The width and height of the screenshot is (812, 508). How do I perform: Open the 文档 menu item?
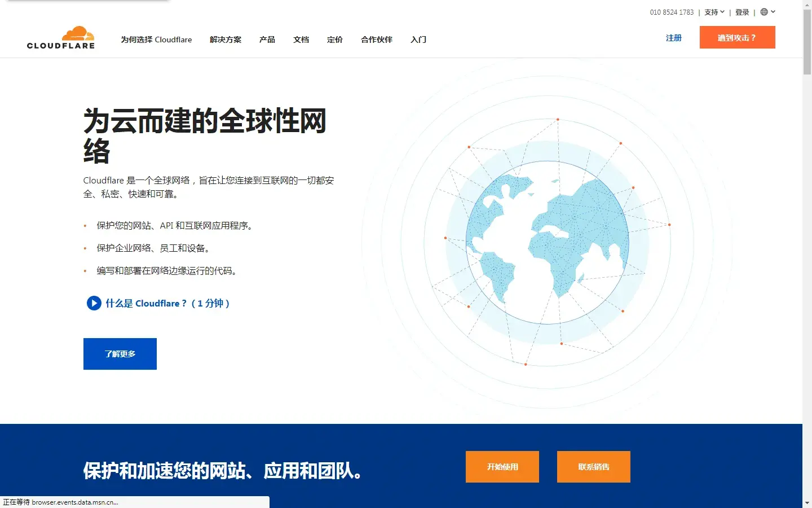(x=301, y=40)
